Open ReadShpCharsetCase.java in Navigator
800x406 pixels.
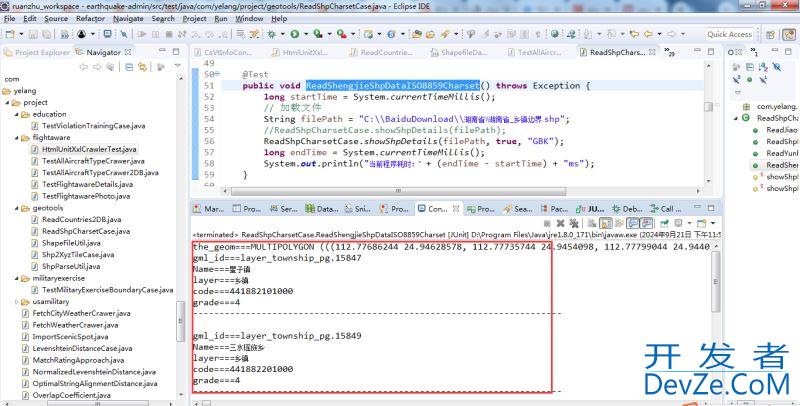(x=86, y=231)
